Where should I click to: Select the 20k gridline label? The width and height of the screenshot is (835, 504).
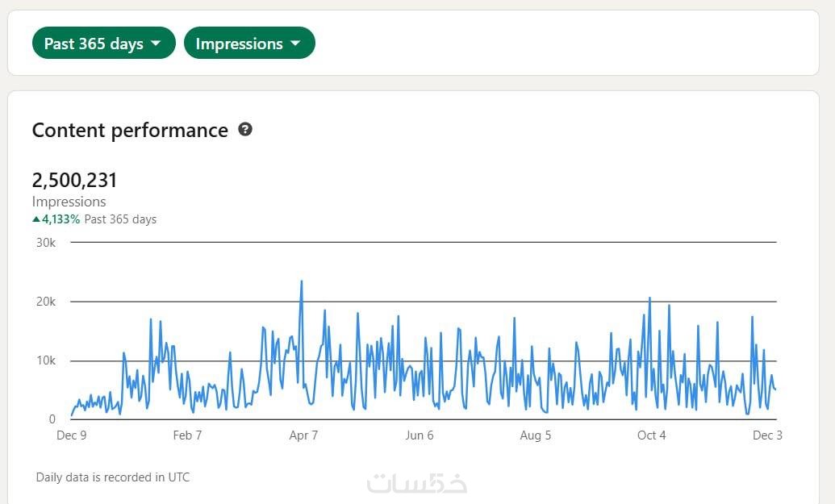tap(46, 302)
